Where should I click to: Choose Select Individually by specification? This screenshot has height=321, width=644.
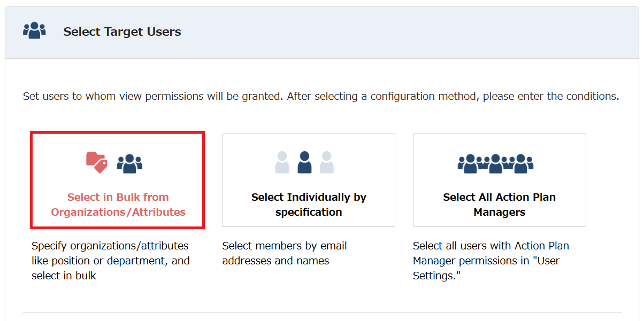(309, 205)
